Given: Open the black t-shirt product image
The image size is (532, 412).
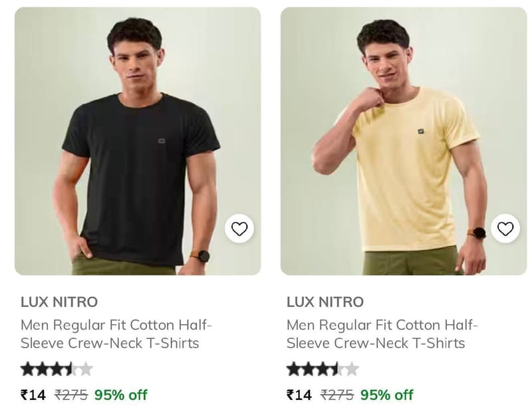Looking at the screenshot, I should tap(138, 141).
